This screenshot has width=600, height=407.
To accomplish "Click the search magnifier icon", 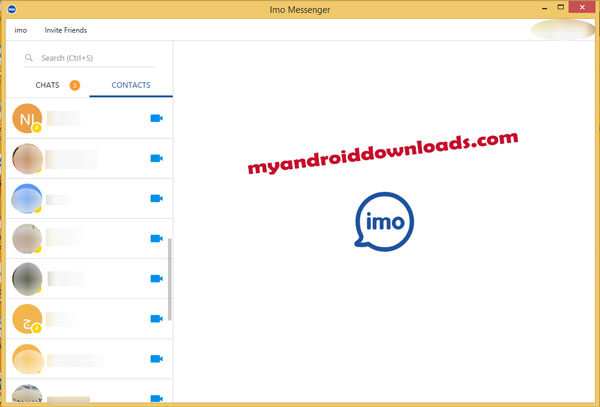I will click(29, 58).
